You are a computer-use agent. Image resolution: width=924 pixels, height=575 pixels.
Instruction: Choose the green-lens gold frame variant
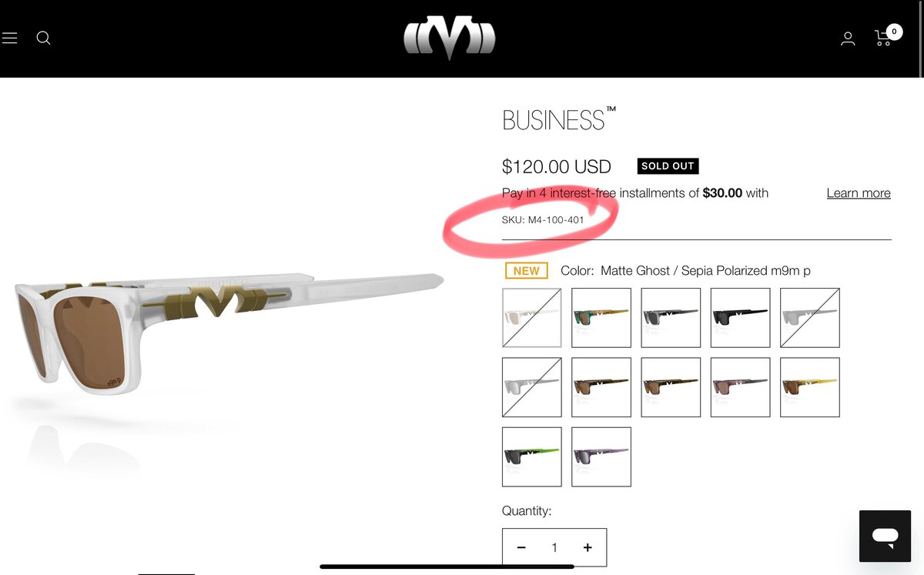(x=601, y=318)
